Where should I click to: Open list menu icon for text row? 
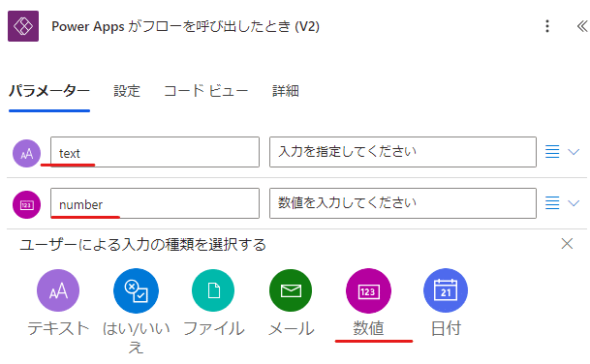coord(552,152)
